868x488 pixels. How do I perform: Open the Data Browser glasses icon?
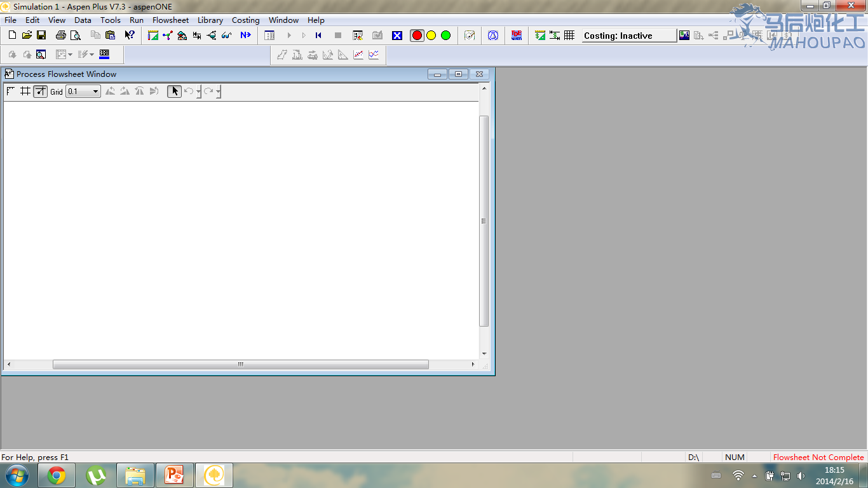coord(226,36)
